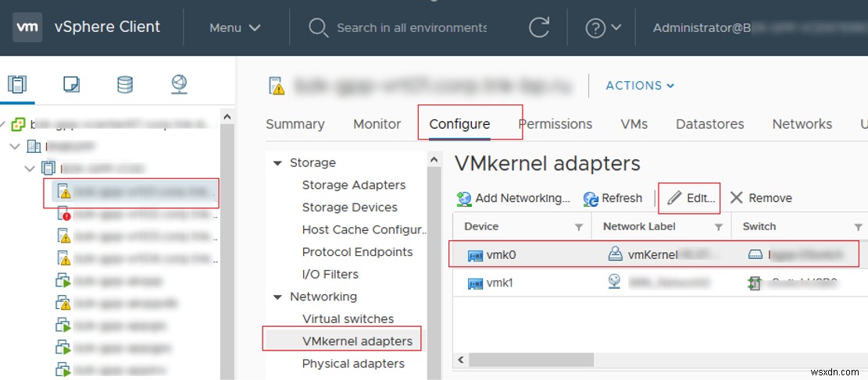Image resolution: width=868 pixels, height=380 pixels.
Task: Switch to the VMs tab
Action: (x=634, y=124)
